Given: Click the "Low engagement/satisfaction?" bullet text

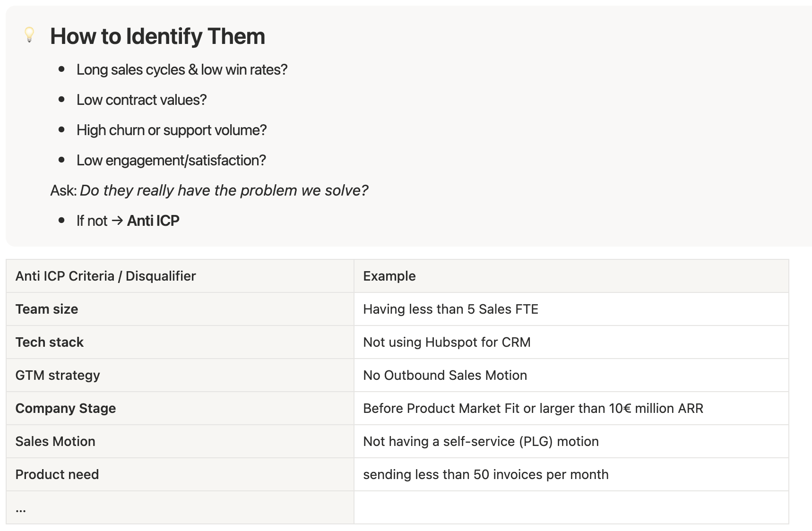Looking at the screenshot, I should [x=171, y=161].
